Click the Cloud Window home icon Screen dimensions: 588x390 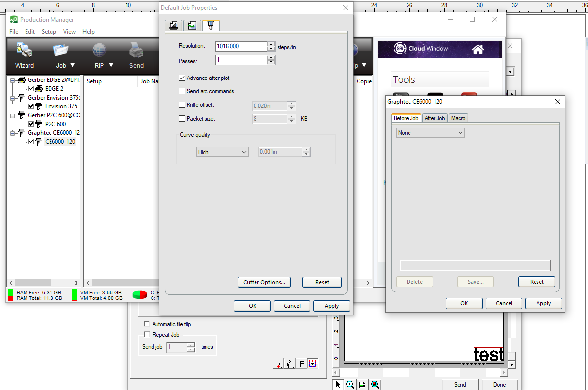tap(477, 49)
